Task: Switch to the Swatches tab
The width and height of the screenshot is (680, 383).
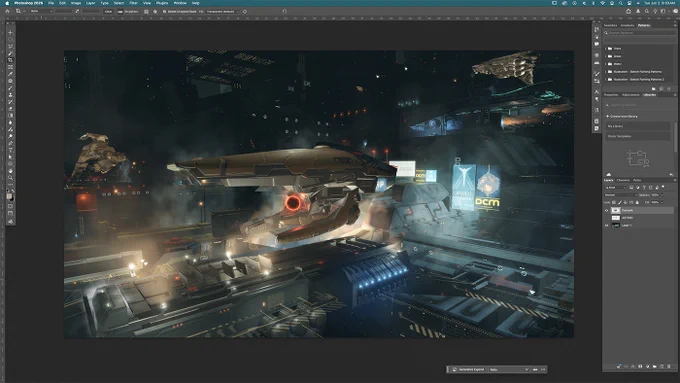Action: (610, 26)
